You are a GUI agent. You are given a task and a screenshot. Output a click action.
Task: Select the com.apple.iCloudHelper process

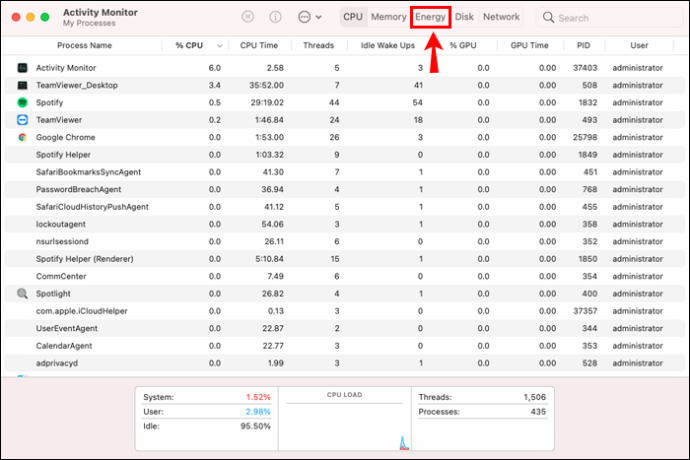(345, 311)
